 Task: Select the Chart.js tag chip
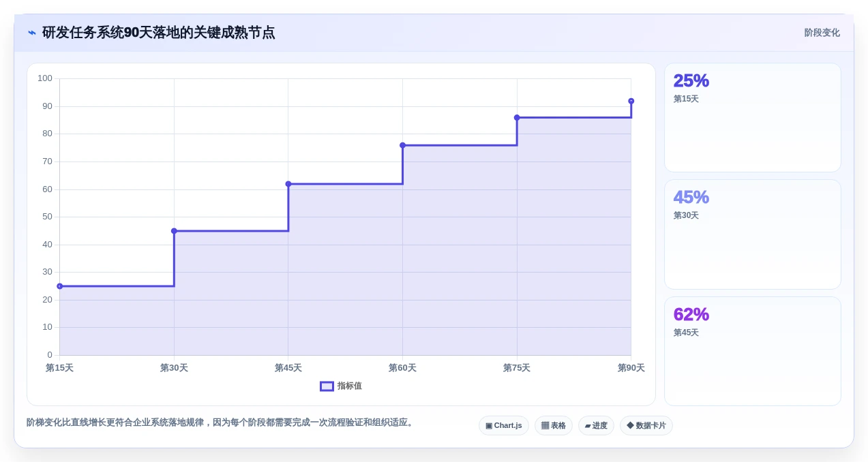pyautogui.click(x=503, y=425)
